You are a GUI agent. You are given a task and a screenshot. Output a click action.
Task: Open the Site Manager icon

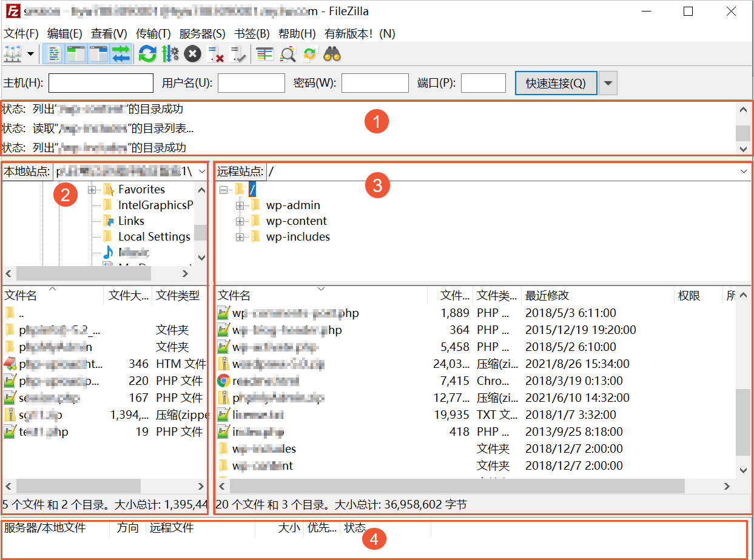[x=13, y=55]
